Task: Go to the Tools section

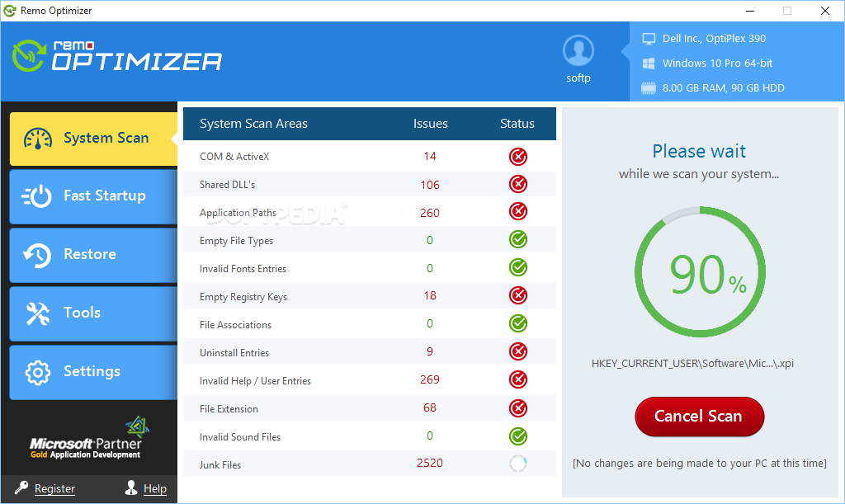Action: point(93,313)
